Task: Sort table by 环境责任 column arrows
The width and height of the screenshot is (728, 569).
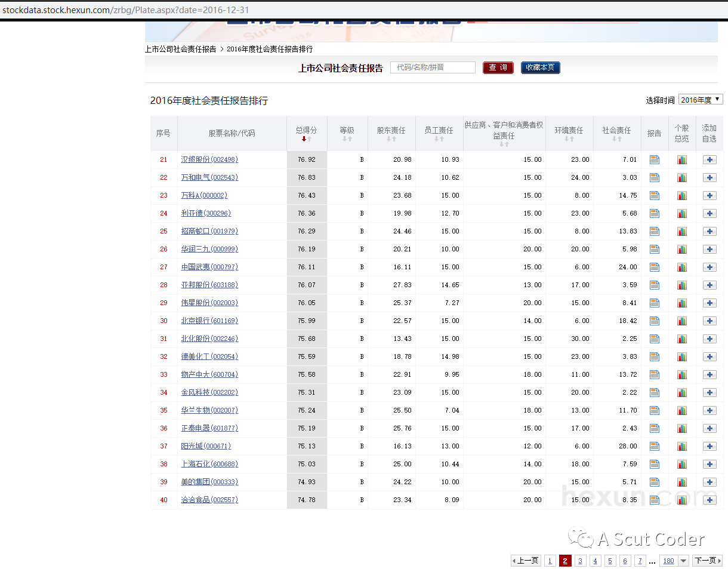Action: 569,139
